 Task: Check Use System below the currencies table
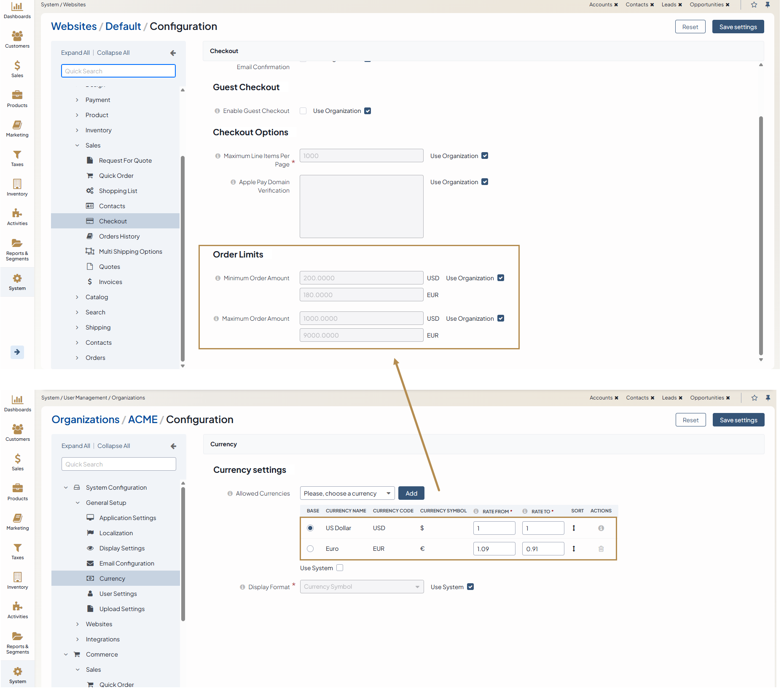[340, 568]
